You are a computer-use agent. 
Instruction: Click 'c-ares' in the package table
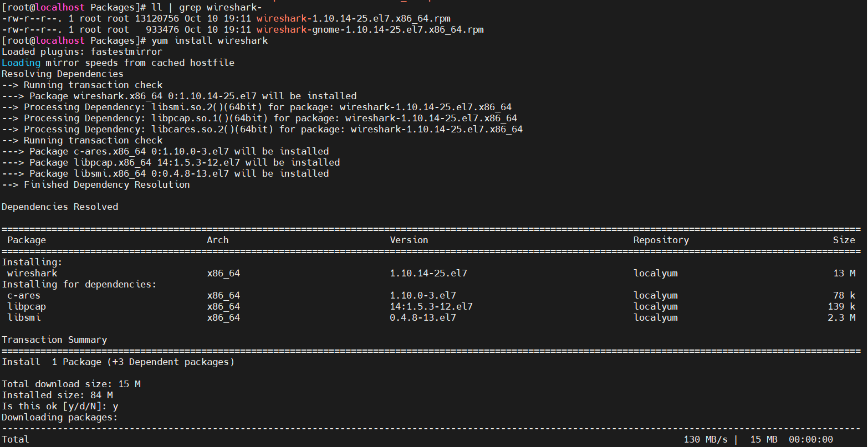coord(24,295)
